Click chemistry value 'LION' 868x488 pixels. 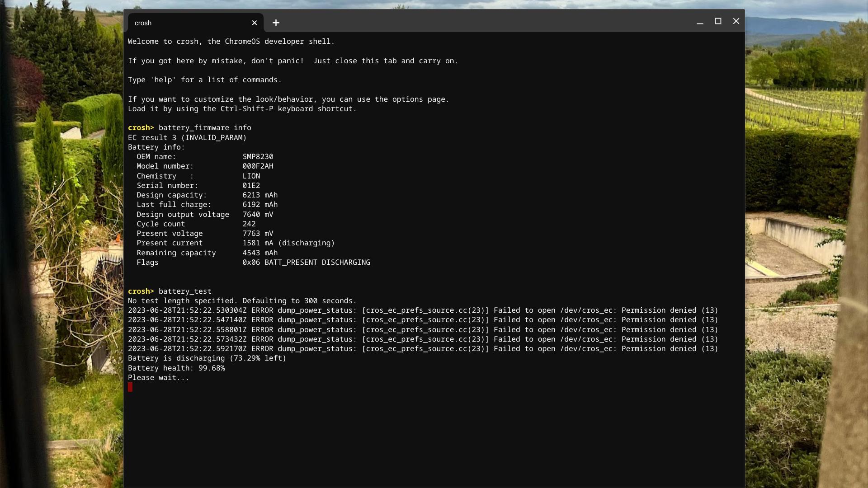[x=251, y=176]
